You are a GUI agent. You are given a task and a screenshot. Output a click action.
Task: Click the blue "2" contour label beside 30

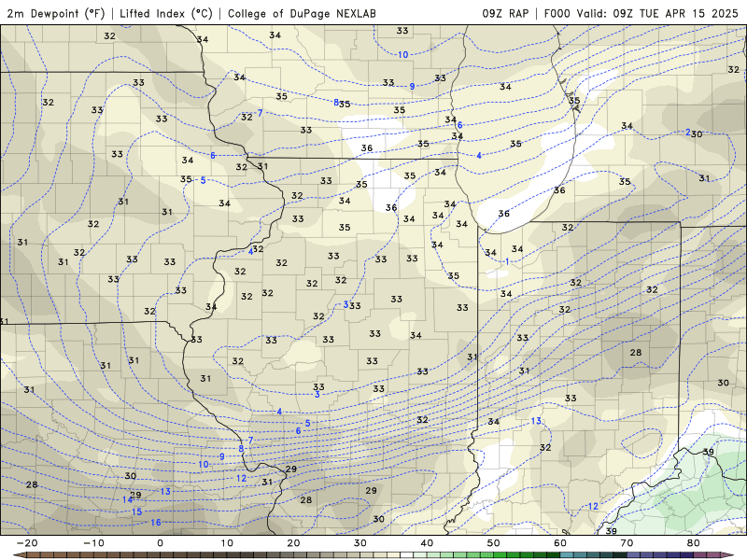pos(688,133)
